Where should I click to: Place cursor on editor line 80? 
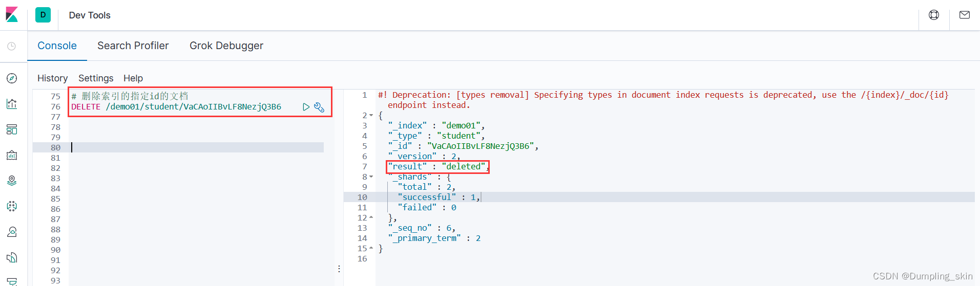(197, 147)
